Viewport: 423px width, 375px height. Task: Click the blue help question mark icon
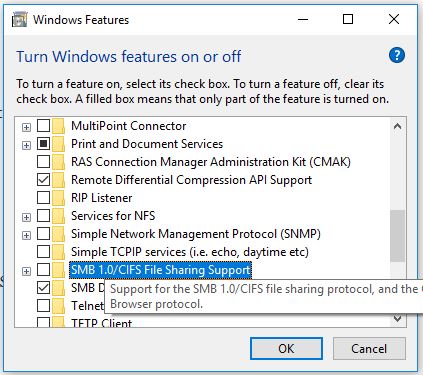tap(397, 55)
